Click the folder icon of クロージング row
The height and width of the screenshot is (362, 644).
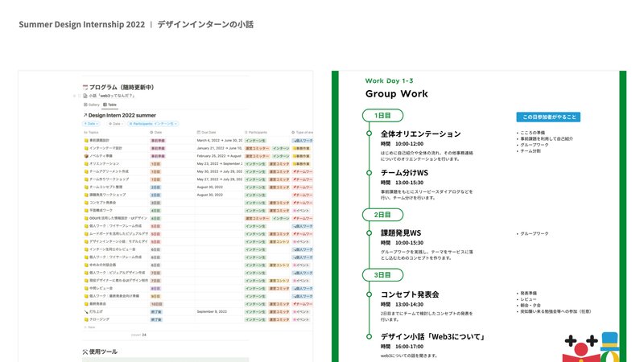click(x=86, y=319)
